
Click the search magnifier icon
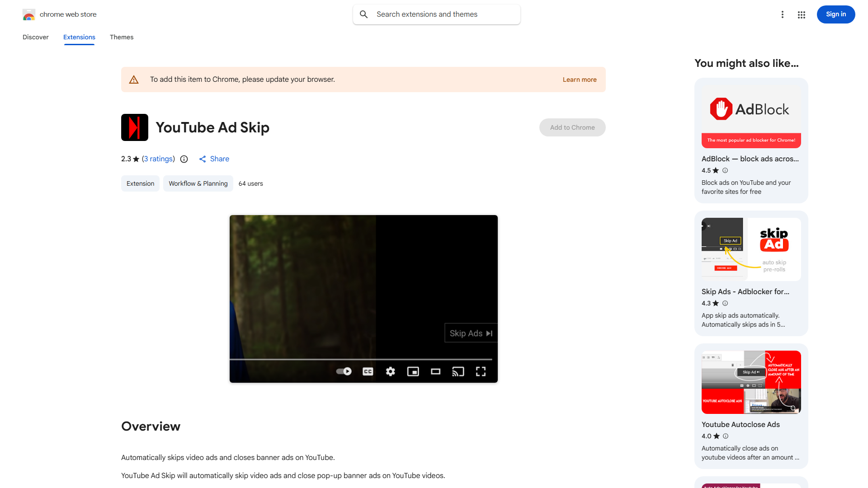point(363,14)
